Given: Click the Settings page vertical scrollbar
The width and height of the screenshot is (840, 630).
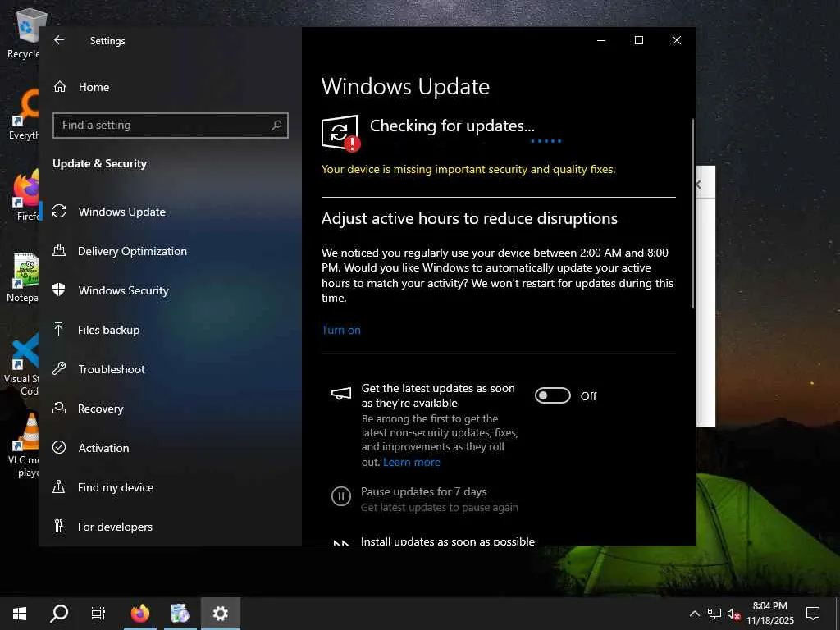Looking at the screenshot, I should pos(692,213).
